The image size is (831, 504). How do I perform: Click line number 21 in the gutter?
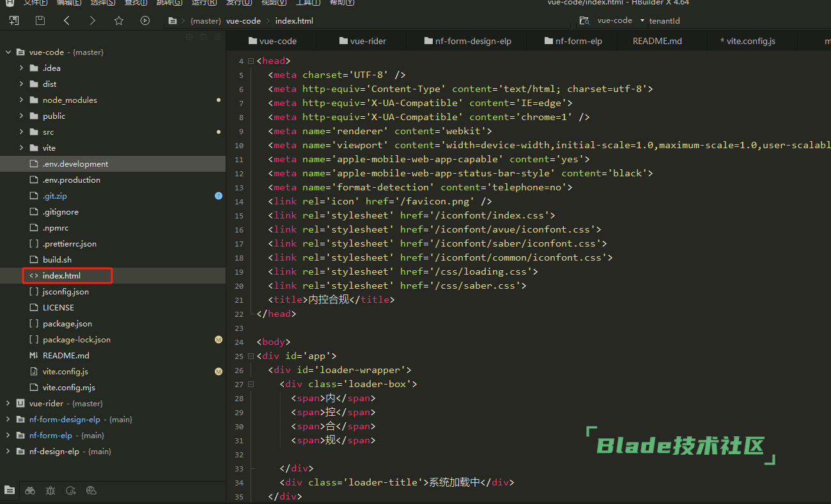(239, 300)
